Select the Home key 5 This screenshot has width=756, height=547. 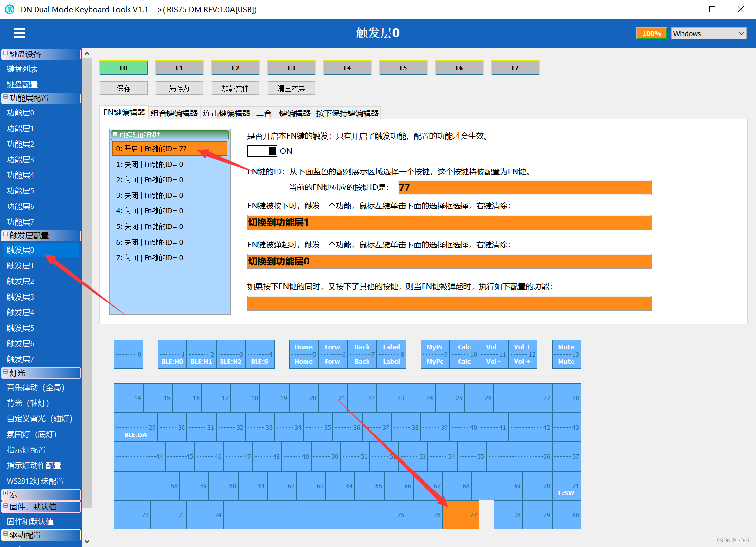304,354
